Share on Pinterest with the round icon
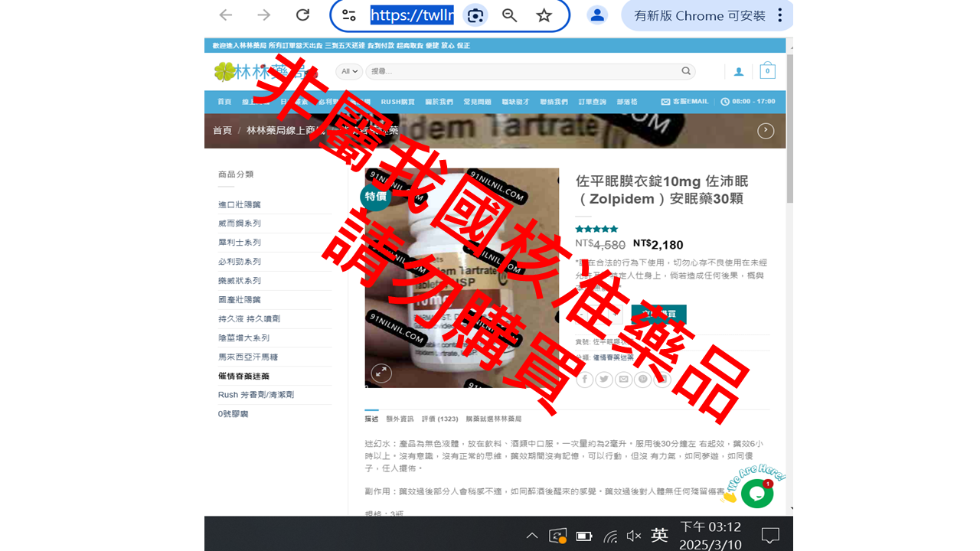The width and height of the screenshot is (980, 551). pos(642,380)
